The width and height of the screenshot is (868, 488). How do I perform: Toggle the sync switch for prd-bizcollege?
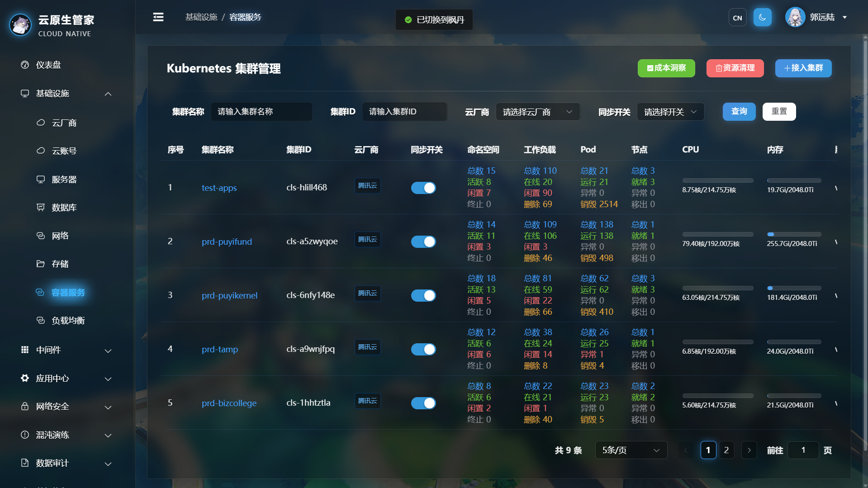[423, 403]
